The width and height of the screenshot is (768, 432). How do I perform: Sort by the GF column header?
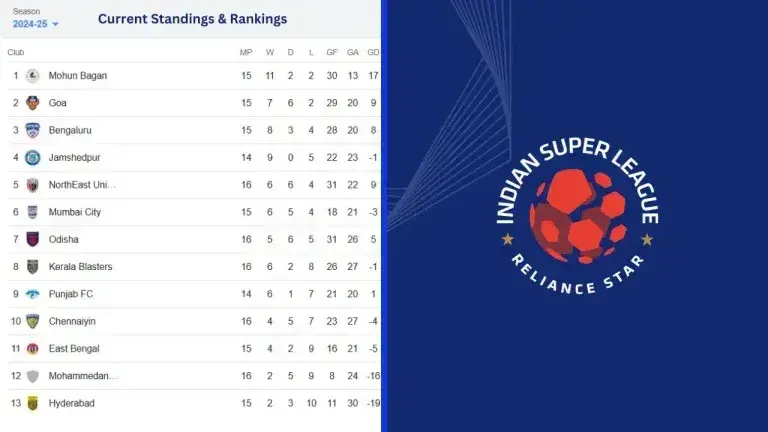(331, 52)
